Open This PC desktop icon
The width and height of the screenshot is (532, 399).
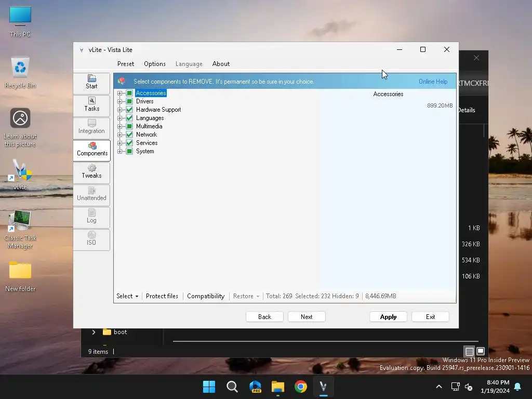[x=20, y=22]
